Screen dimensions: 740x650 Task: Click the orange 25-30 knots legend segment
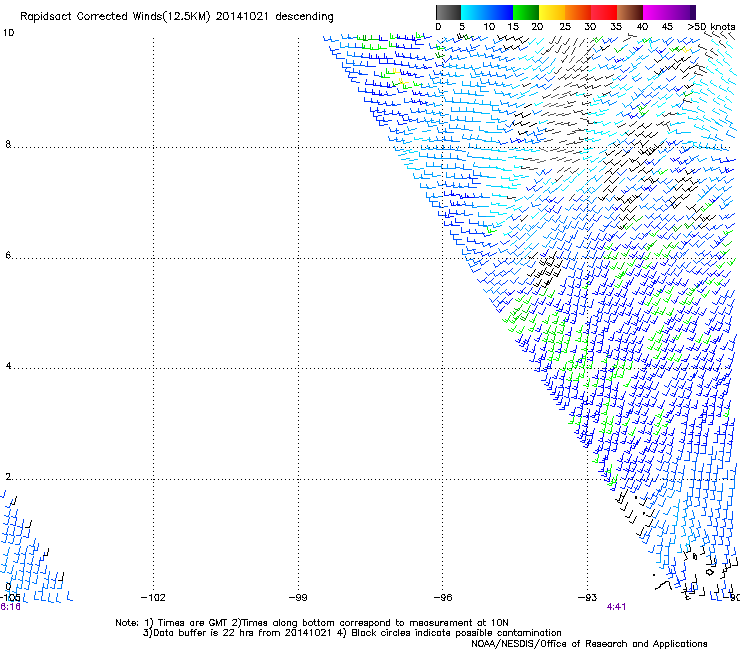tap(578, 12)
